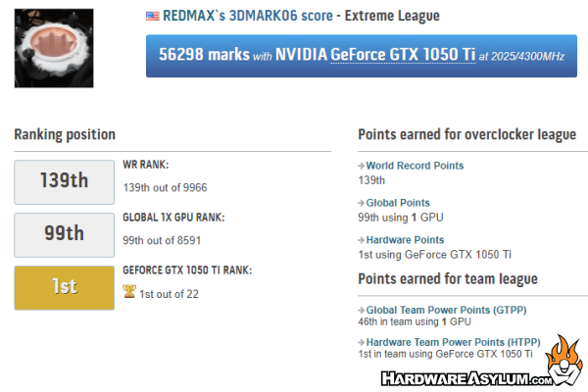
Task: Click 'Points earned for overclocker league' heading
Action: (466, 134)
